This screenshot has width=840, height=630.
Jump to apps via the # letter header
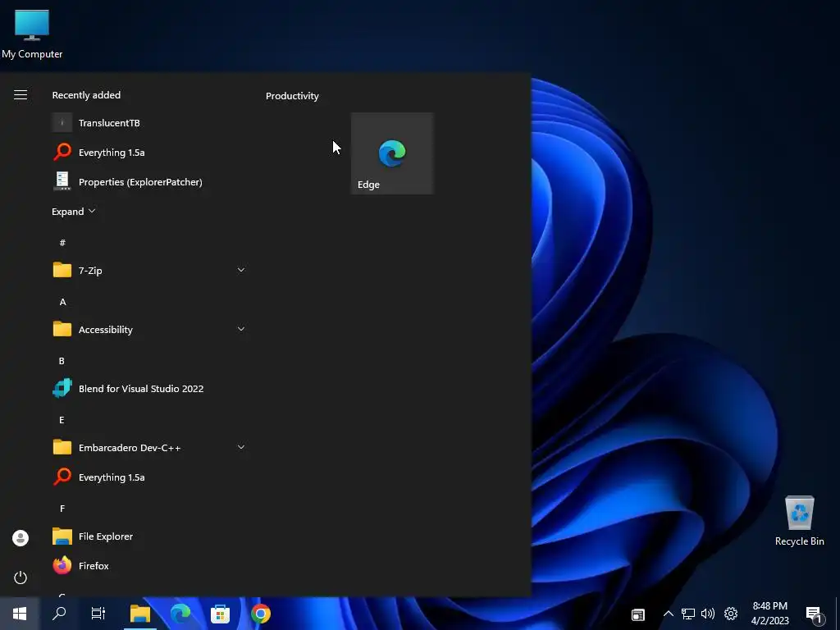[62, 243]
